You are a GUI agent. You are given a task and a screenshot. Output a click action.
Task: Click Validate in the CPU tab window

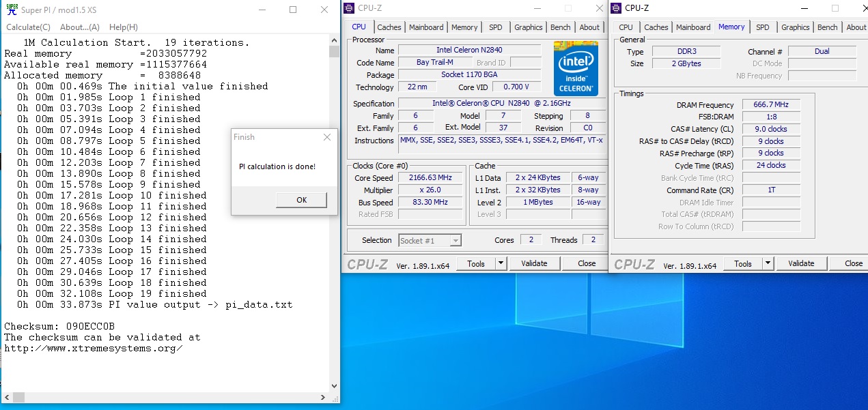pos(534,263)
